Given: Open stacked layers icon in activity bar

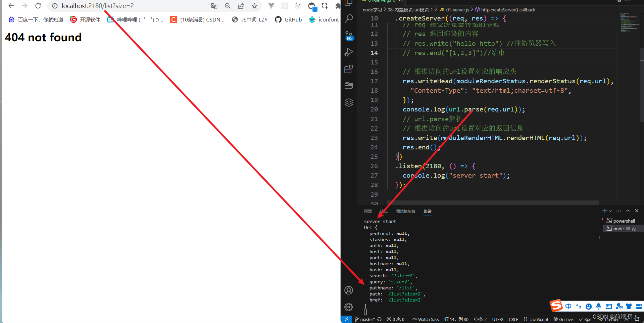Looking at the screenshot, I should (349, 102).
